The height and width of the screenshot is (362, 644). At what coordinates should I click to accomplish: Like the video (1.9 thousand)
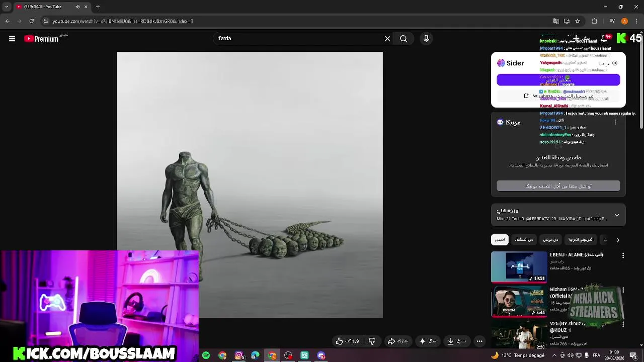point(348,341)
